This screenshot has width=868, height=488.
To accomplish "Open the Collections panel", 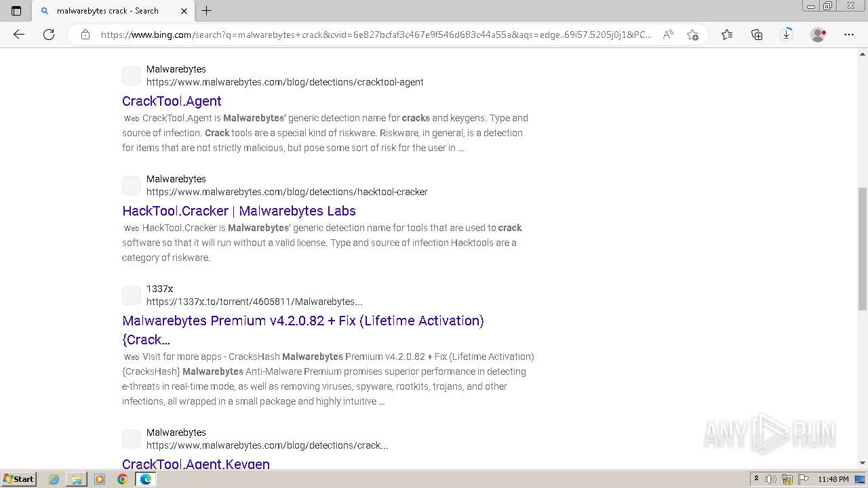I will point(757,35).
